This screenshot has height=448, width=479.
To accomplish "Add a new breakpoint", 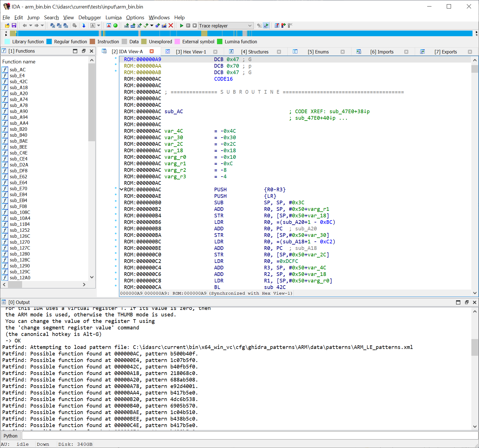I will (x=283, y=25).
